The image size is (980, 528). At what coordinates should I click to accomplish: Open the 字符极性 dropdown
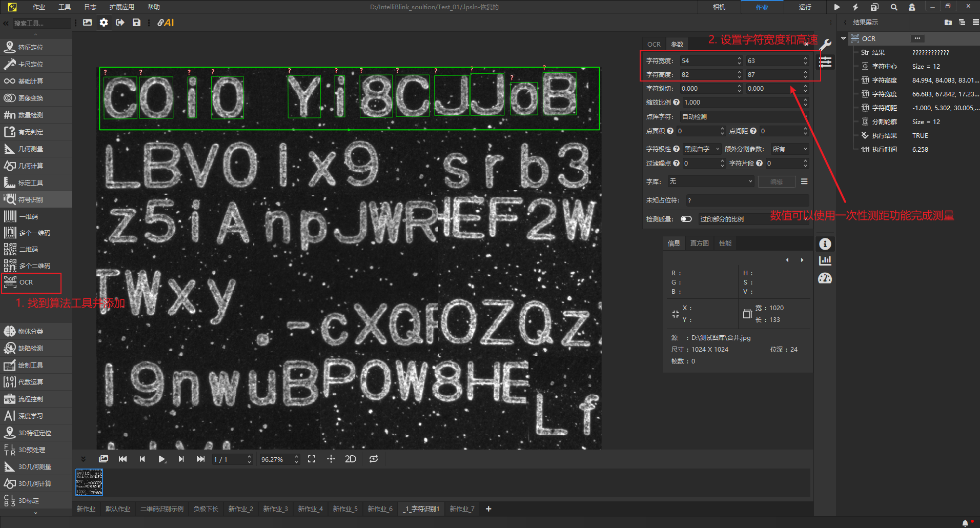tap(701, 149)
